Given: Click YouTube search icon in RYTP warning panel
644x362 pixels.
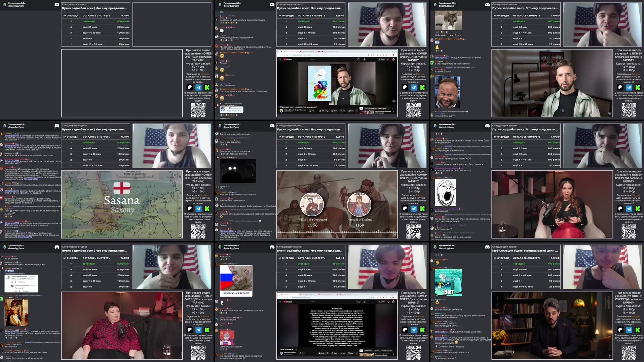Looking at the screenshot, I should click(x=358, y=302).
